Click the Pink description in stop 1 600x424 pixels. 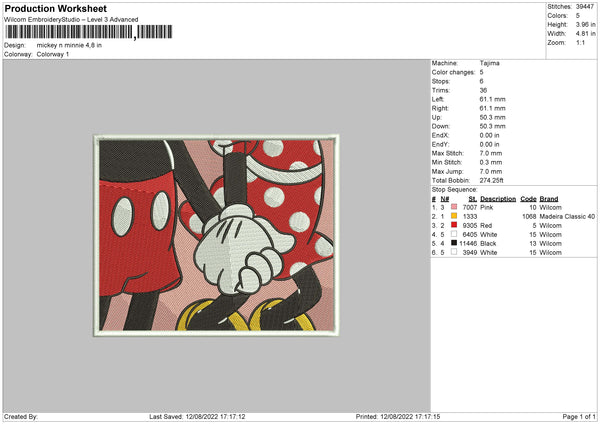486,207
